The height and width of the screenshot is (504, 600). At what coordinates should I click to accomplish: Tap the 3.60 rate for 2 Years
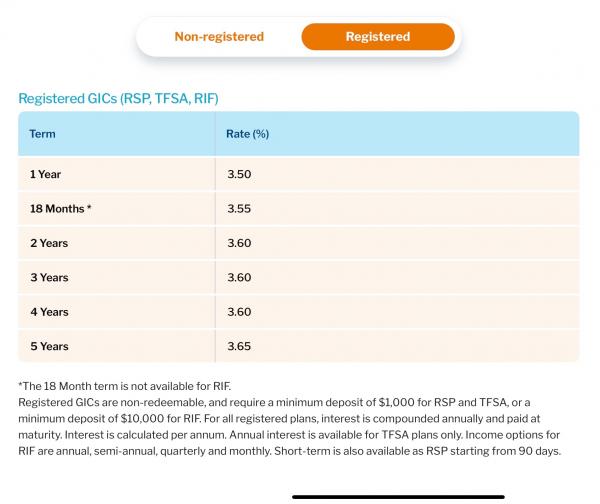[x=239, y=243]
